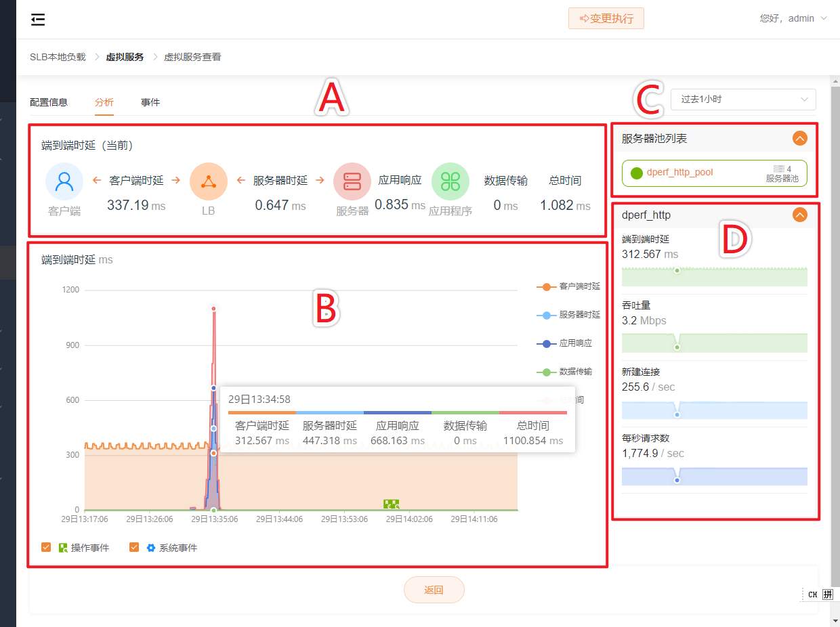The height and width of the screenshot is (627, 840).
Task: Click the orange LB load balancer icon
Action: (x=208, y=181)
